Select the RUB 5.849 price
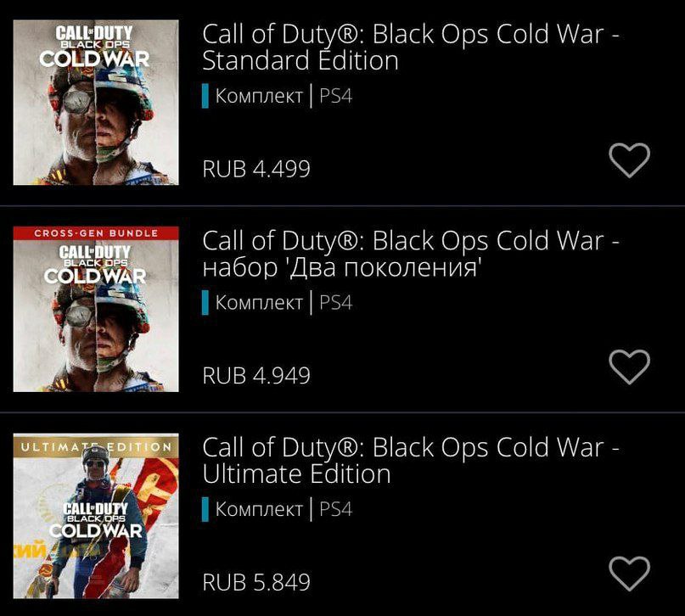Viewport: 685px width, 616px height. tap(256, 582)
